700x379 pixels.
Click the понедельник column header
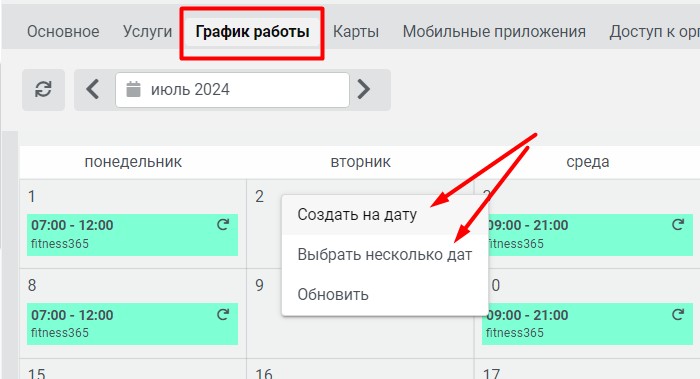(133, 162)
